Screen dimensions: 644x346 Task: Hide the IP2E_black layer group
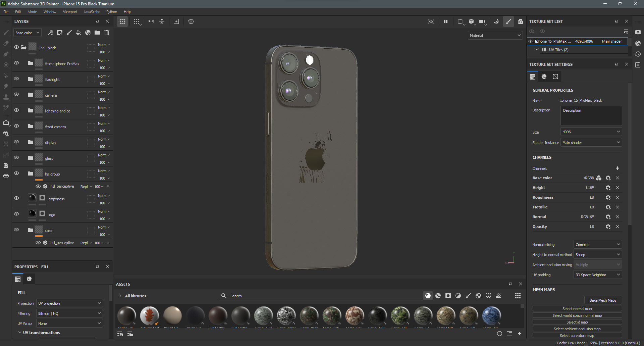pos(16,47)
